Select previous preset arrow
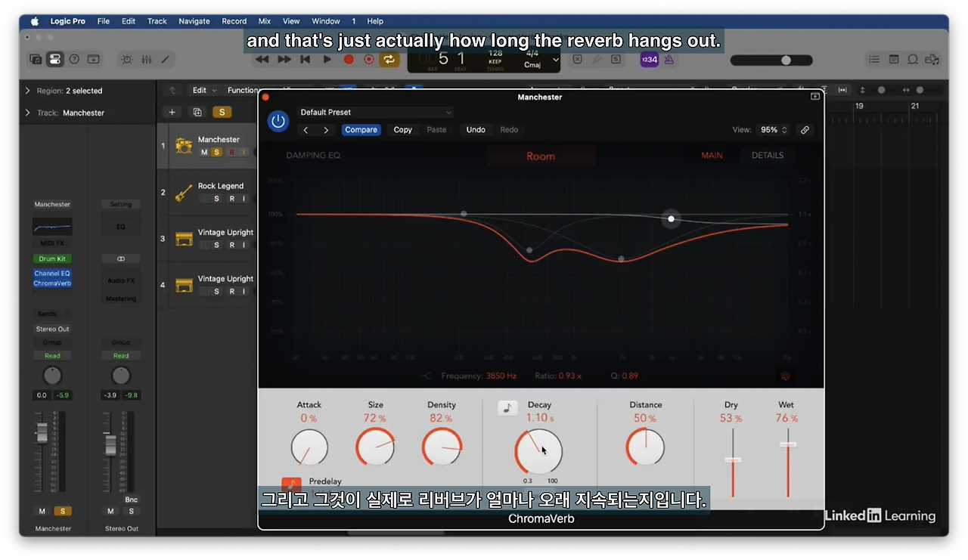The height and width of the screenshot is (560, 968). point(306,130)
